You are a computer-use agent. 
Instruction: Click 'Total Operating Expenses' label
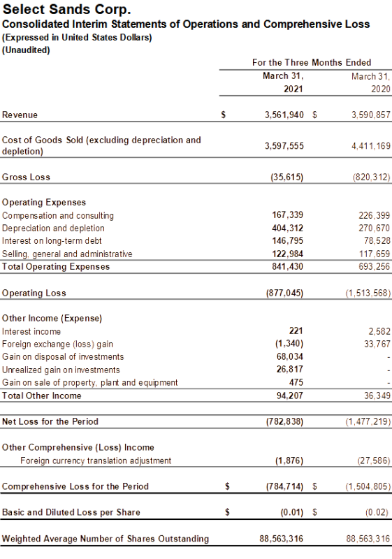coord(56,267)
